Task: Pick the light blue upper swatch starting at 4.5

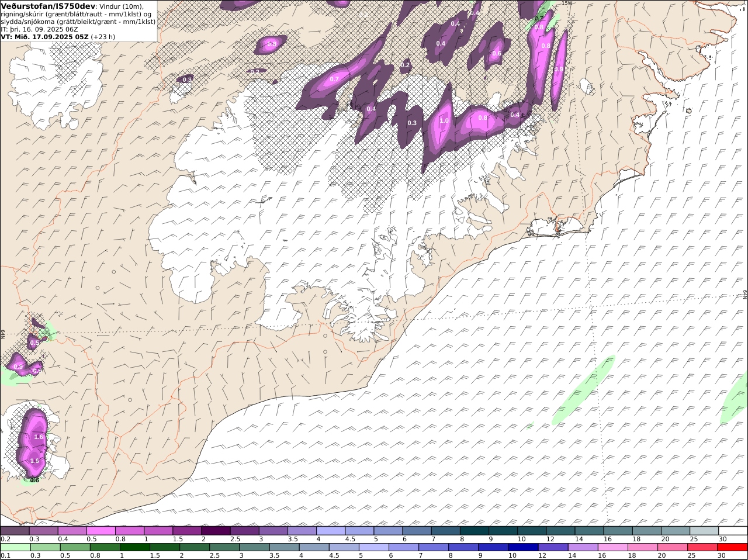Action: [359, 531]
